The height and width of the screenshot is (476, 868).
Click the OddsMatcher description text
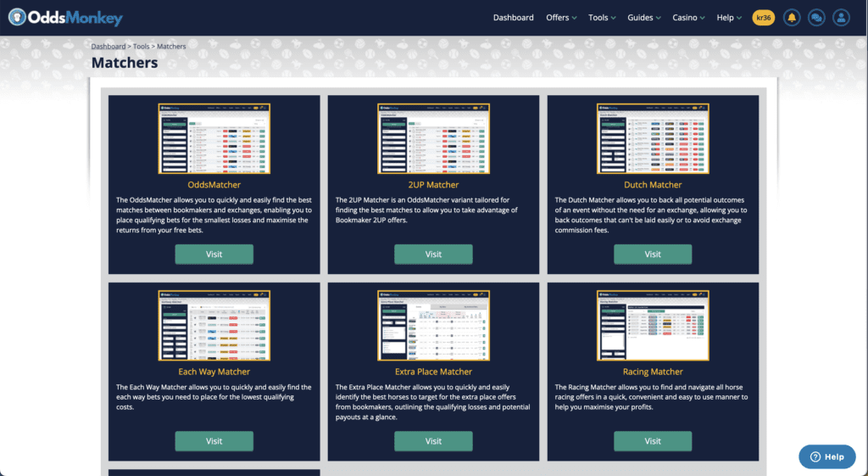pyautogui.click(x=214, y=215)
